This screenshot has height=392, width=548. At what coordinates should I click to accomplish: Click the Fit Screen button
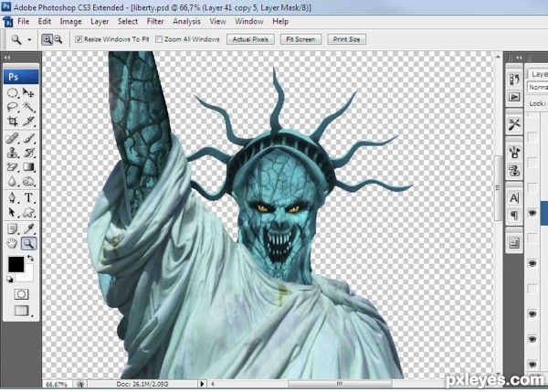(300, 39)
